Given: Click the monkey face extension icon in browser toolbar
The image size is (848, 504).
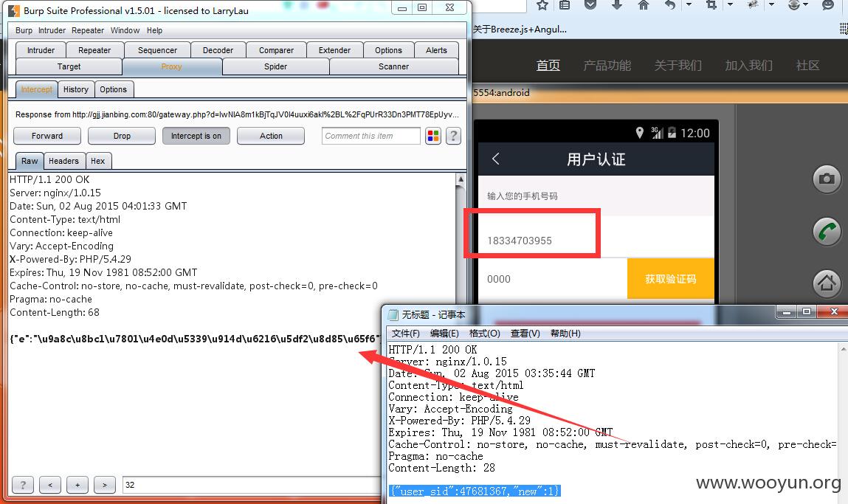Looking at the screenshot, I should [x=794, y=5].
